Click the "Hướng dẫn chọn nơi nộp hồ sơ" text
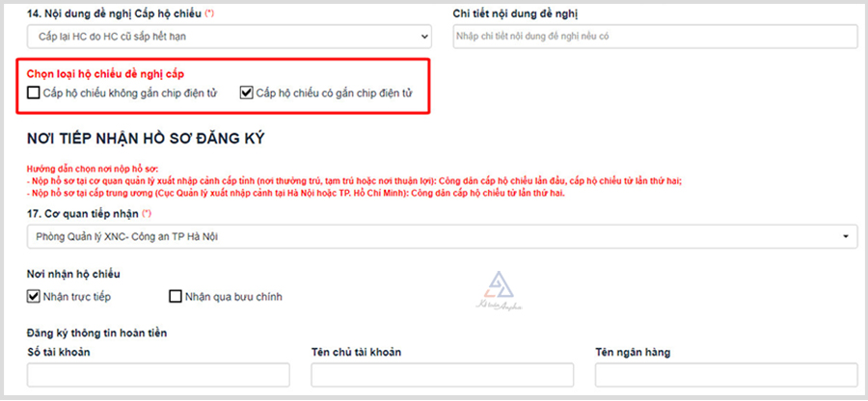Screen dimensions: 868x401 (93, 169)
